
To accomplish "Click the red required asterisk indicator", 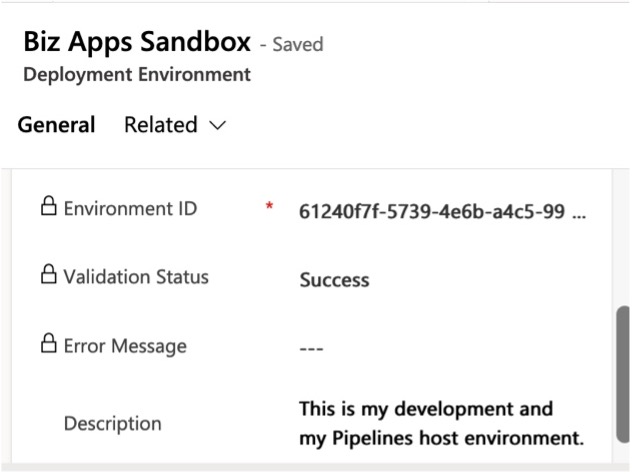I will click(x=269, y=207).
